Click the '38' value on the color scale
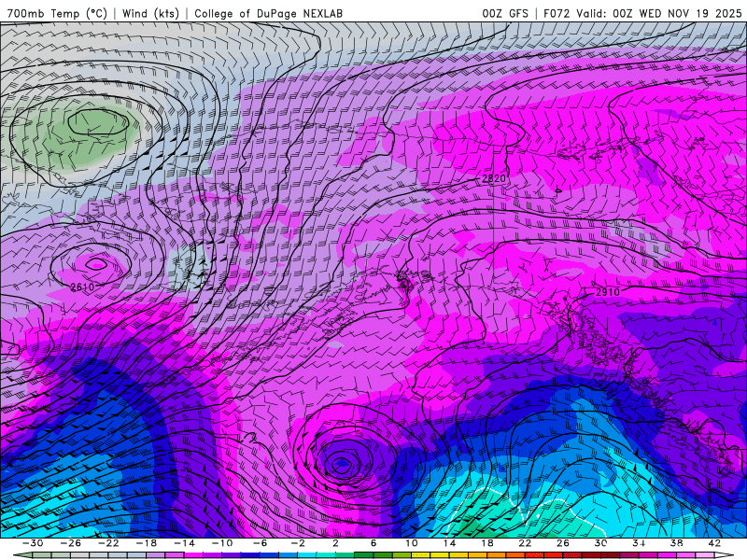This screenshot has width=747, height=560. tap(676, 543)
